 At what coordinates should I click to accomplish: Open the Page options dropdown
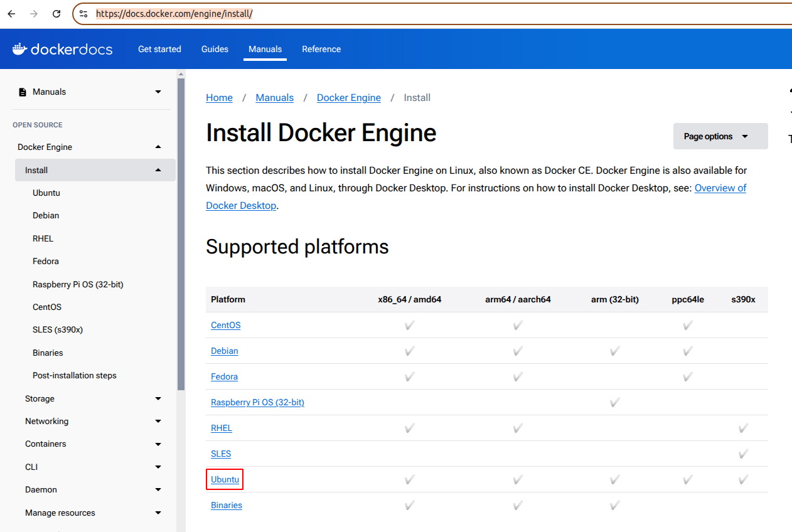coord(720,136)
